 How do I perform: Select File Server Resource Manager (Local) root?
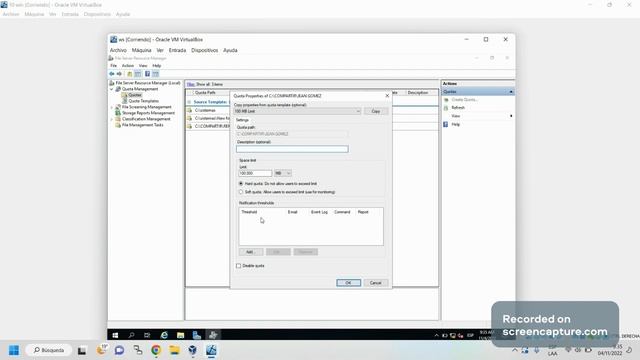click(148, 83)
